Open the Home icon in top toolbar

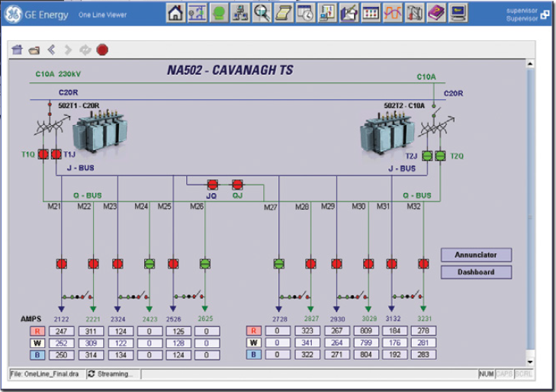175,13
